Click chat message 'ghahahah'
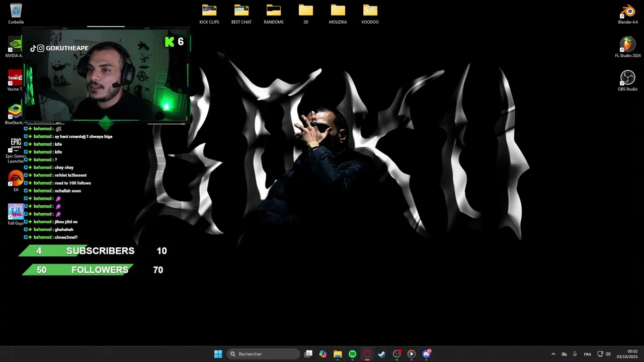The height and width of the screenshot is (362, 644). tap(64, 230)
